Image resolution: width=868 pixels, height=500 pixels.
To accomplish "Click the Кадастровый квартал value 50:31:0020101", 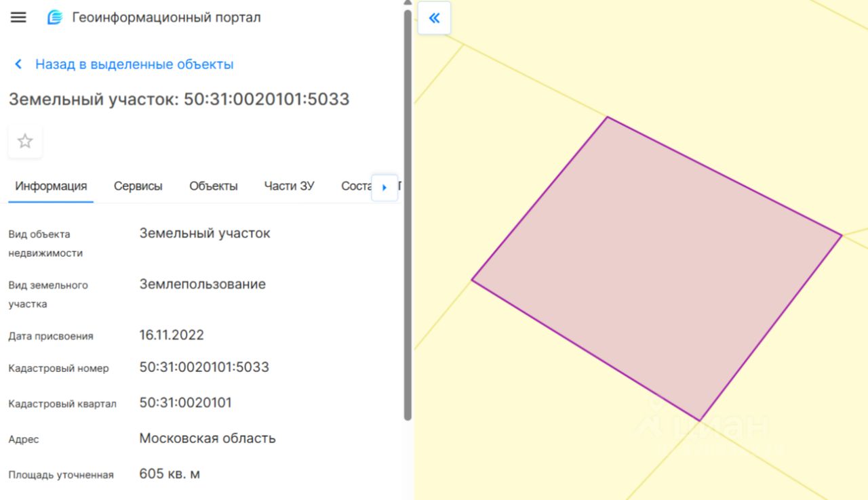I will coord(185,402).
